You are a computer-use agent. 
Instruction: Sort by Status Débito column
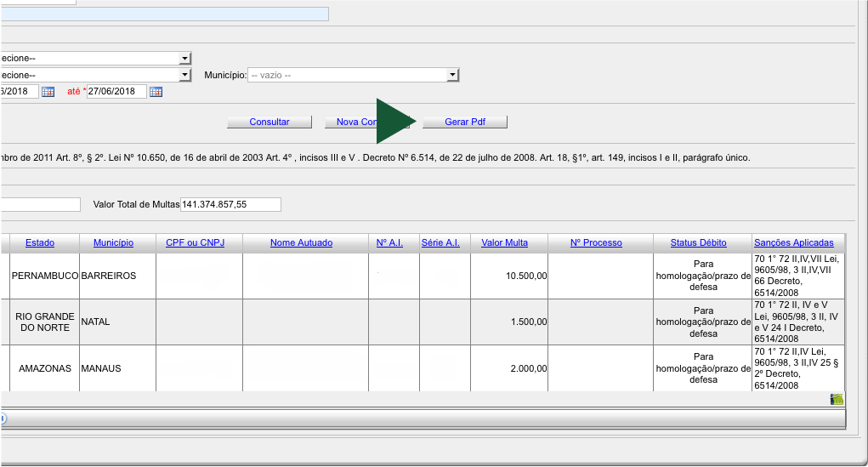pyautogui.click(x=698, y=243)
